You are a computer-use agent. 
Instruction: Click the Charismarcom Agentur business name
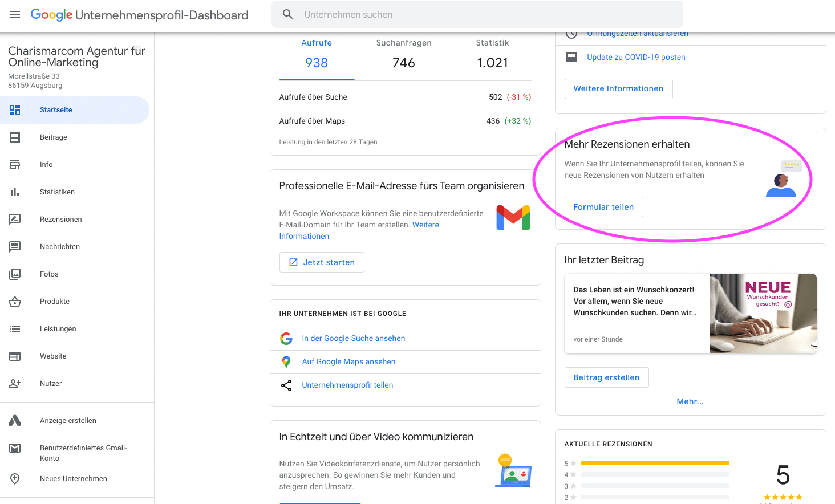[76, 56]
